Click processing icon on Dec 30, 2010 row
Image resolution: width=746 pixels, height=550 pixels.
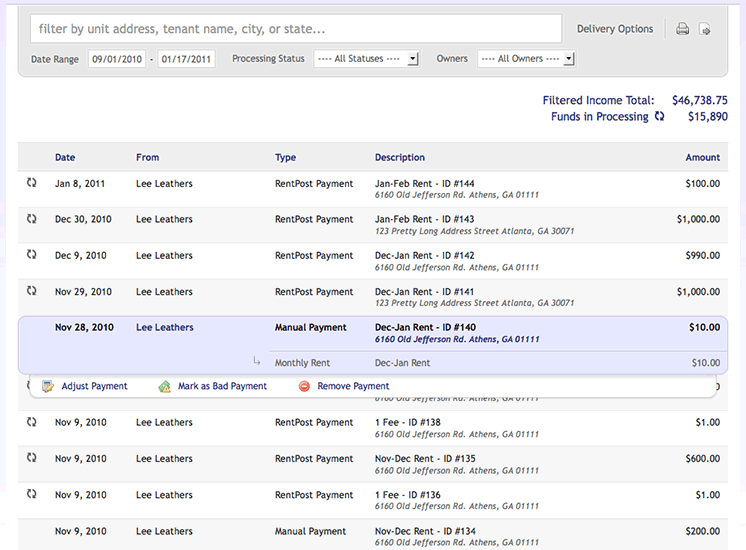click(x=31, y=219)
